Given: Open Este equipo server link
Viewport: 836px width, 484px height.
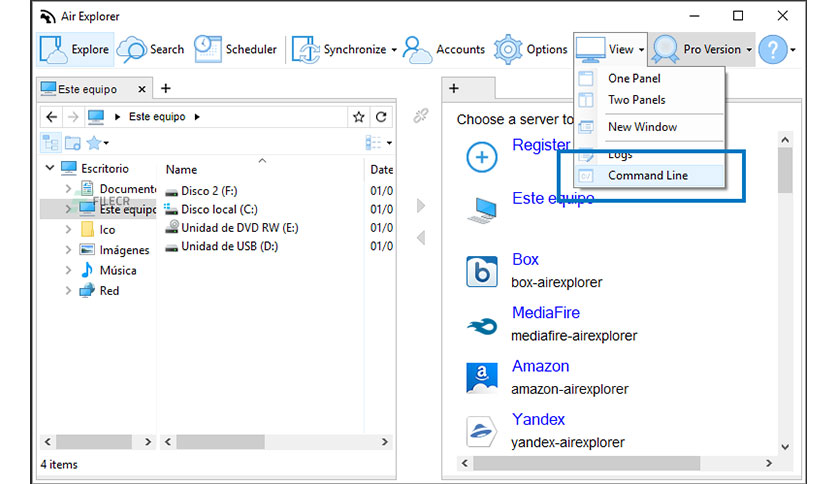Looking at the screenshot, I should coord(553,198).
